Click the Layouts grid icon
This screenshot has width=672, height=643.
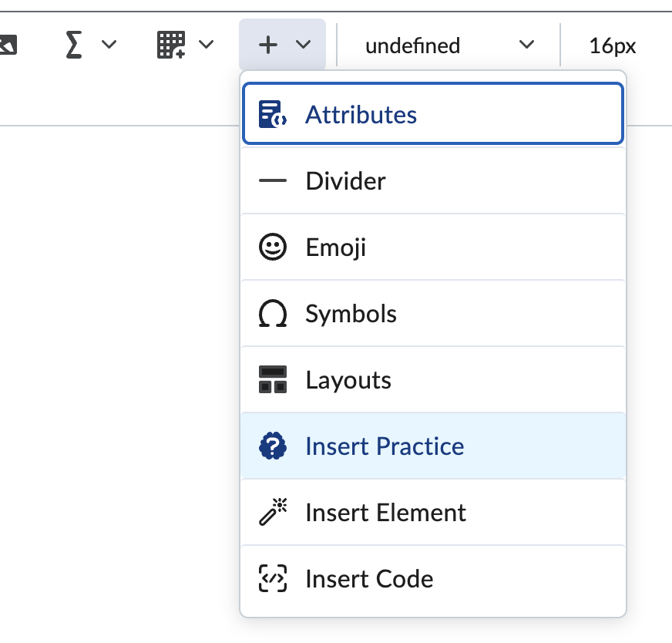coord(271,379)
